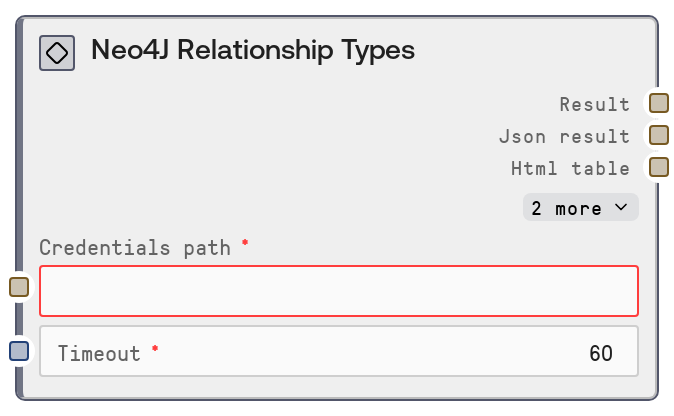Viewport: 674px width, 416px height.
Task: Click the Result output label
Action: [x=594, y=104]
